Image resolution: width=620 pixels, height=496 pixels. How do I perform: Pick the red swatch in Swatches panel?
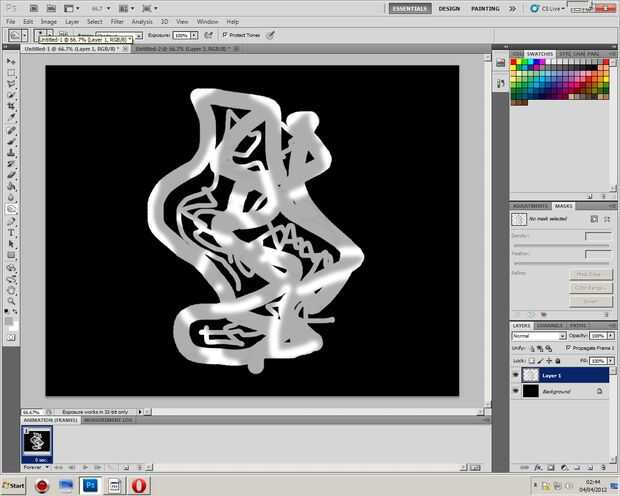coord(514,62)
